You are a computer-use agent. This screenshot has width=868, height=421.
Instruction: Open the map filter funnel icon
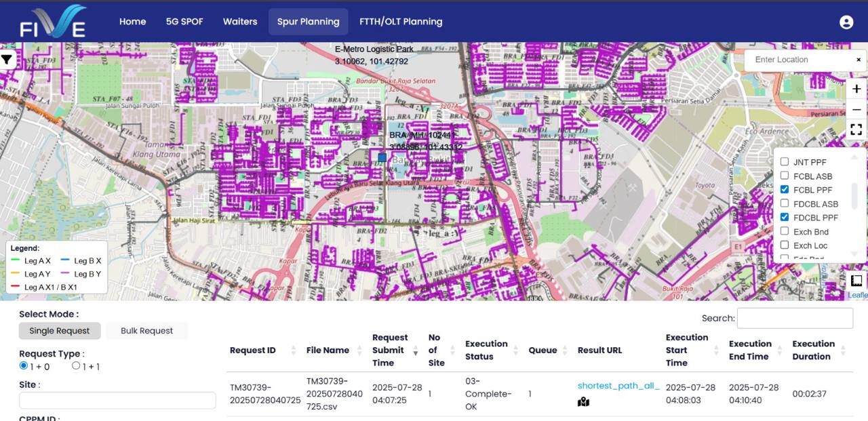7,60
